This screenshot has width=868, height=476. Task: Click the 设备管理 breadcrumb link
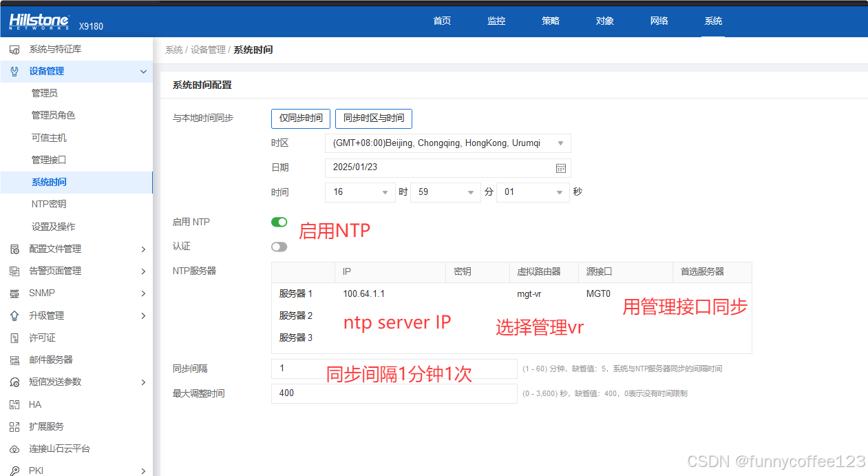208,50
